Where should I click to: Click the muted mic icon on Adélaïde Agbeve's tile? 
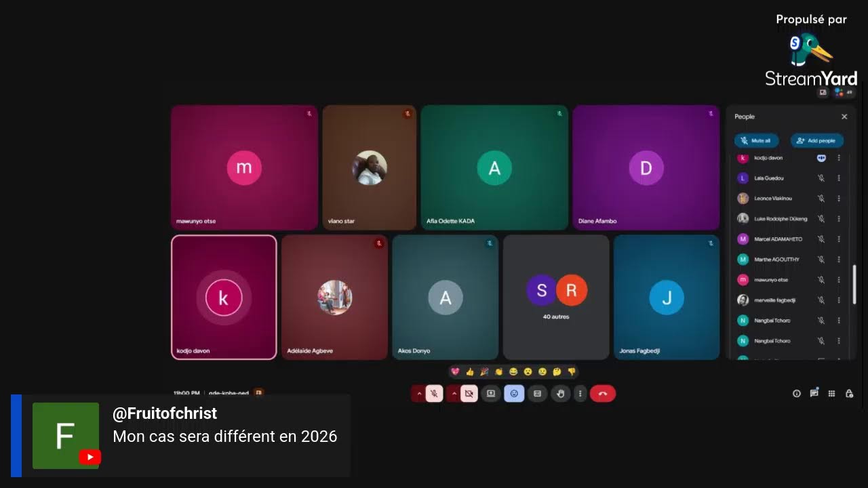point(379,243)
